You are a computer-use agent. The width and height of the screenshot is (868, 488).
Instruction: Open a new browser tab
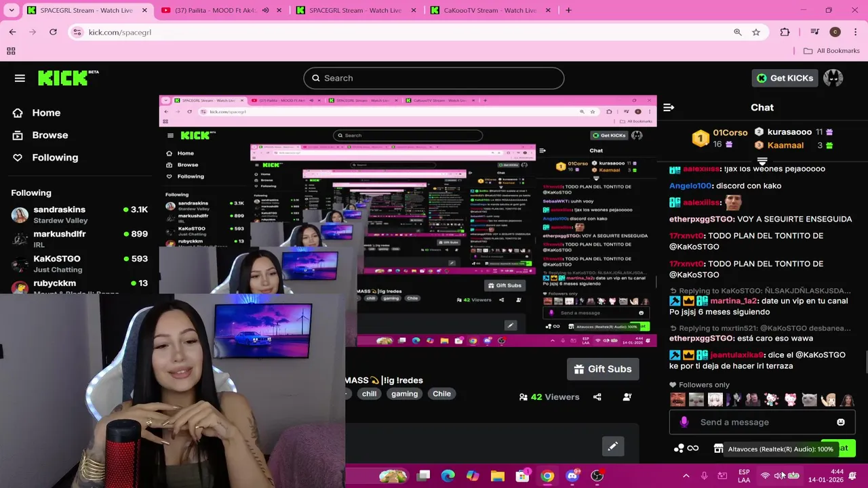568,10
